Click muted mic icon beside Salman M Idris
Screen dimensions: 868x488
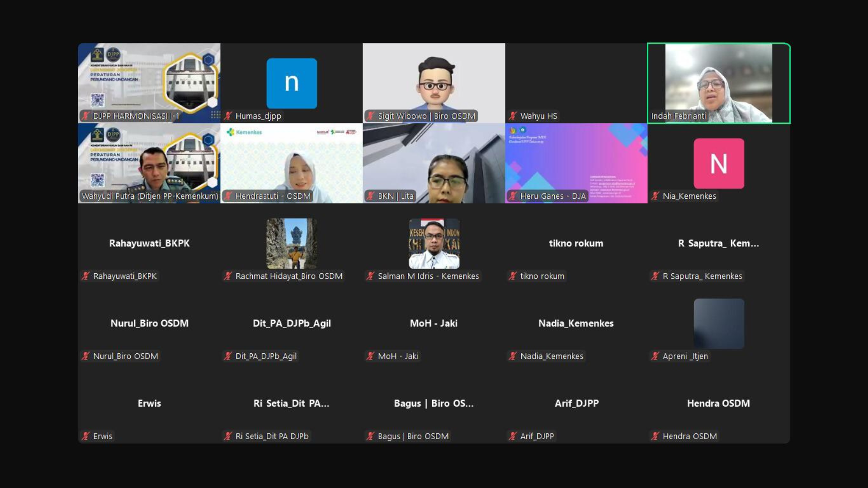point(370,276)
